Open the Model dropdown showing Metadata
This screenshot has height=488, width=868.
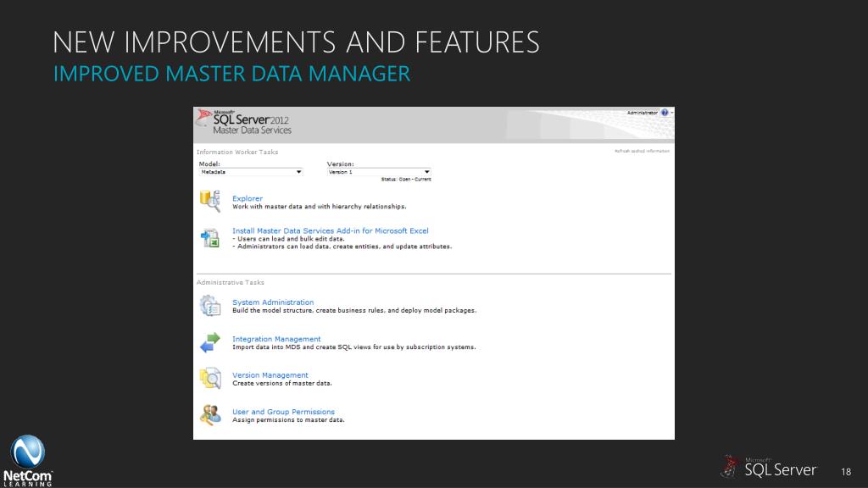250,172
